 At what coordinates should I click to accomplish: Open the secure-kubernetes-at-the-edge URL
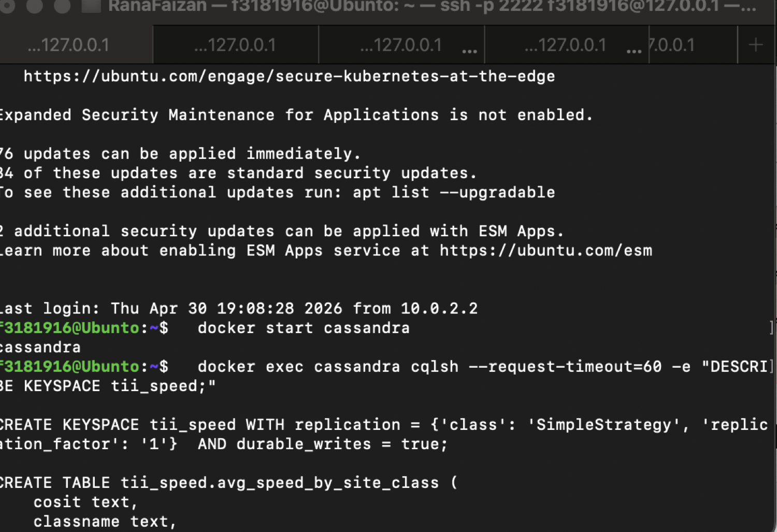[289, 76]
